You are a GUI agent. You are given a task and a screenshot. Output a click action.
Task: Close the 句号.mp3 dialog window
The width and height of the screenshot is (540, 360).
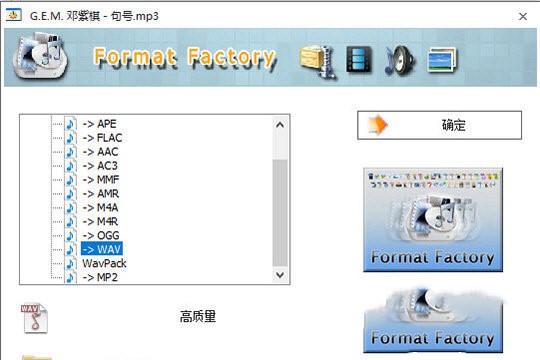[x=523, y=16]
